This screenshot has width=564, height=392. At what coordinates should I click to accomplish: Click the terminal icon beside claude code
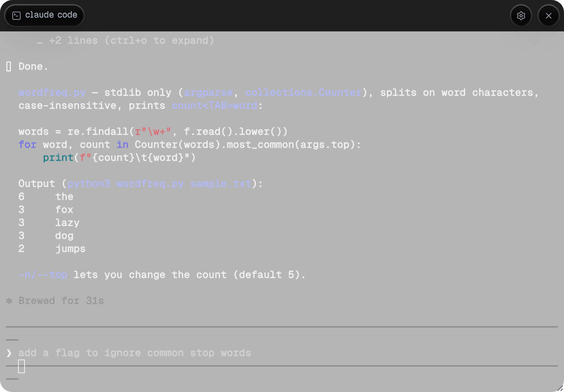pyautogui.click(x=16, y=15)
